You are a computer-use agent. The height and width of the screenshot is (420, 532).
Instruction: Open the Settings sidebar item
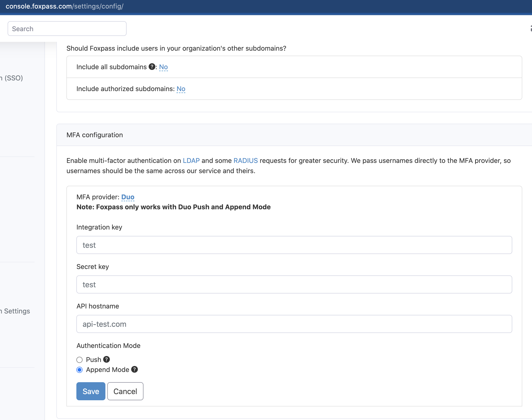(16, 311)
